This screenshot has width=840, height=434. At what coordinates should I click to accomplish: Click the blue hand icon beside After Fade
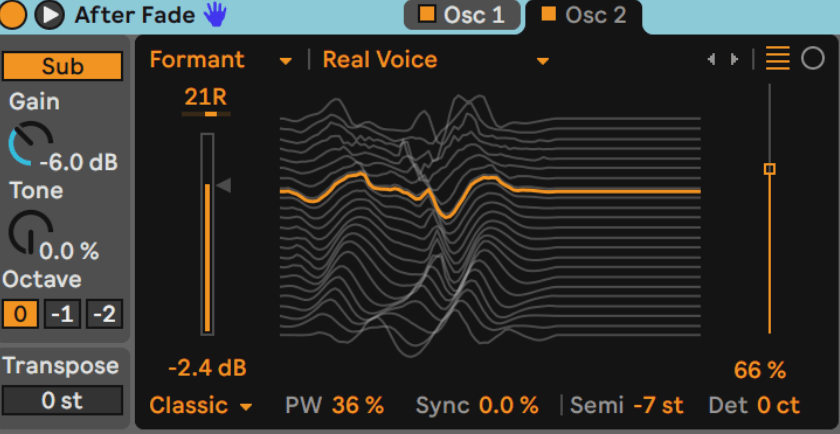[215, 14]
